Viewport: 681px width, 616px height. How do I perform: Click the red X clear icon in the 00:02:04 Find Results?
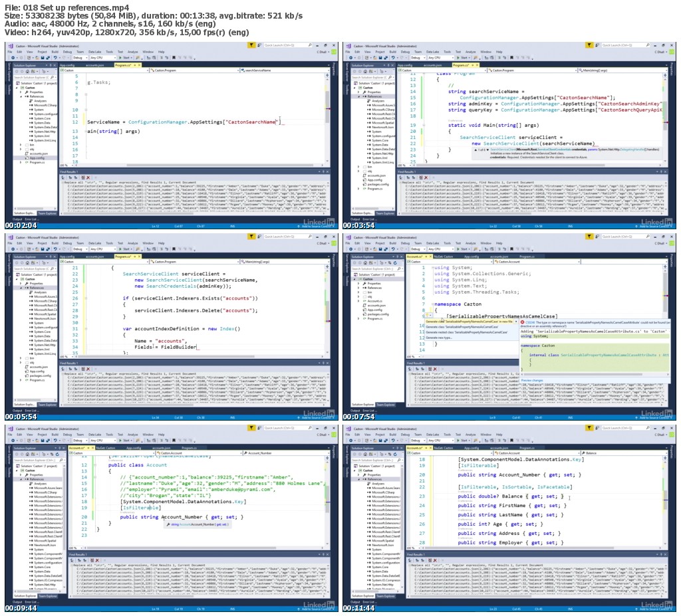tap(88, 177)
